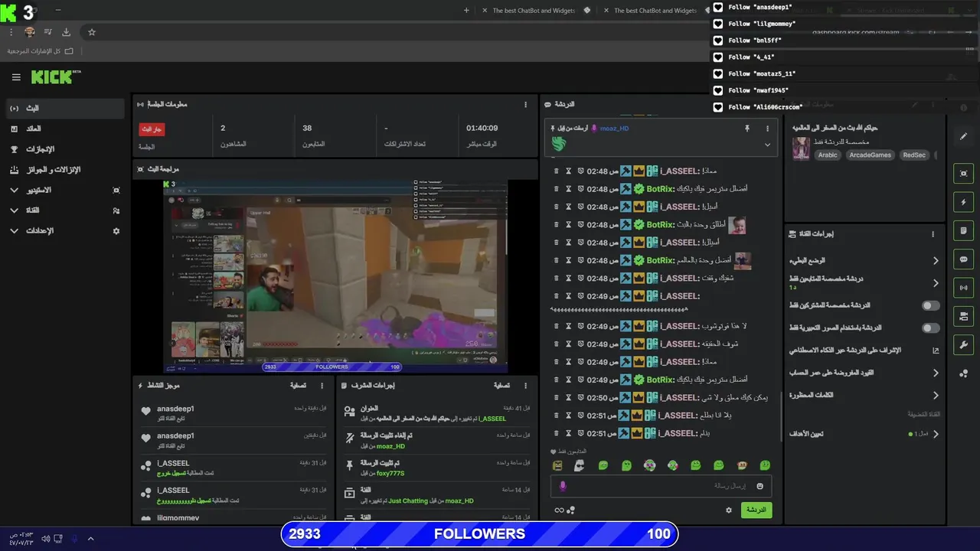Click the stream preview video thumbnail
Viewport: 980px width, 551px height.
pos(335,276)
